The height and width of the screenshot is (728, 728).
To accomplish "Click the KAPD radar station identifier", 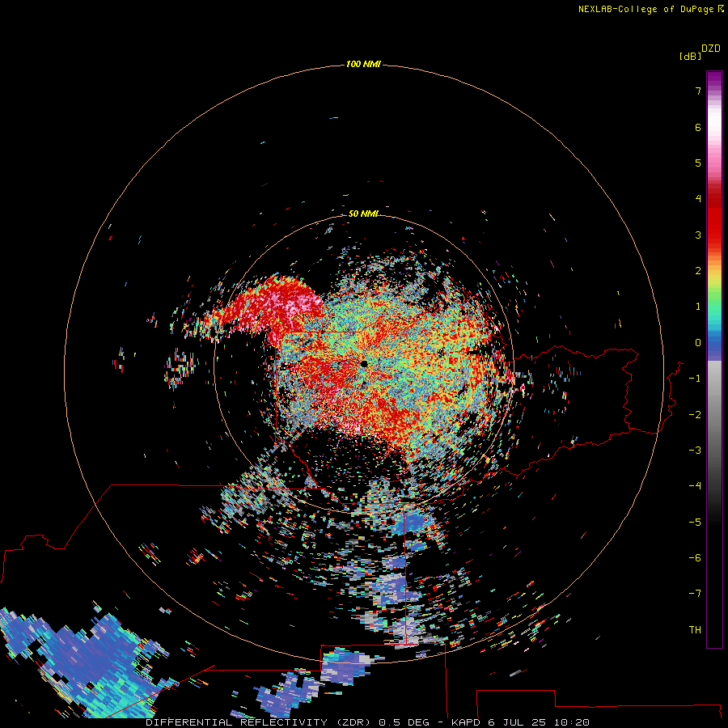I will click(466, 722).
